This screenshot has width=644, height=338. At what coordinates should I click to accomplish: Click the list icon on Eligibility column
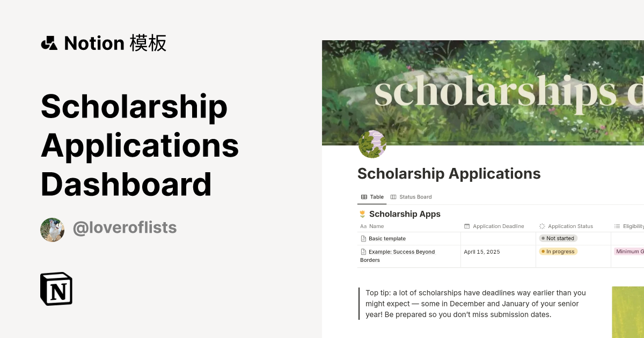[x=617, y=226]
